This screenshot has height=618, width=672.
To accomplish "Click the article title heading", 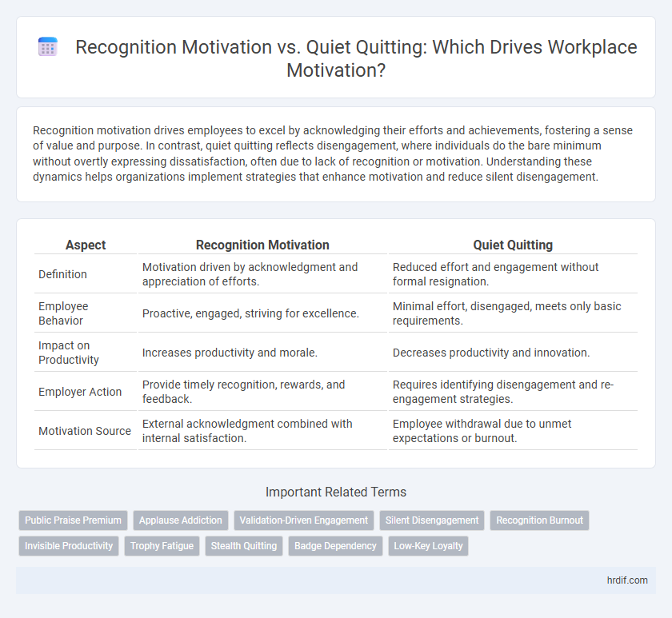I will coord(356,58).
